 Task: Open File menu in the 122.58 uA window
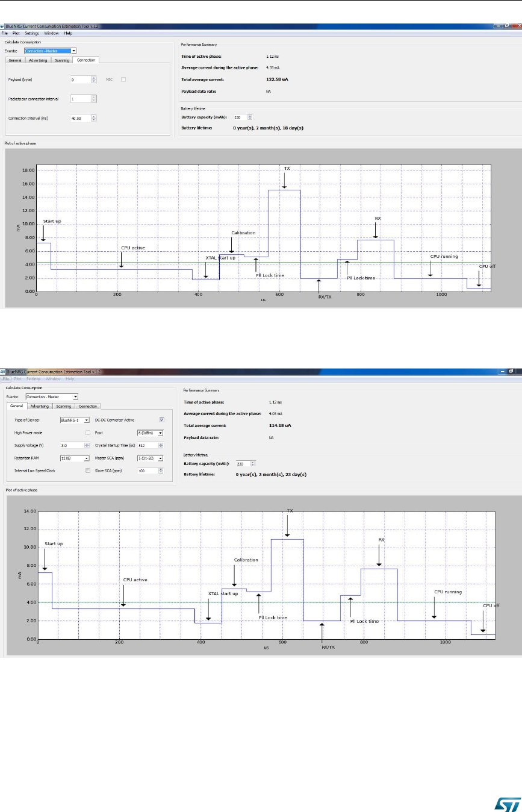click(x=5, y=33)
